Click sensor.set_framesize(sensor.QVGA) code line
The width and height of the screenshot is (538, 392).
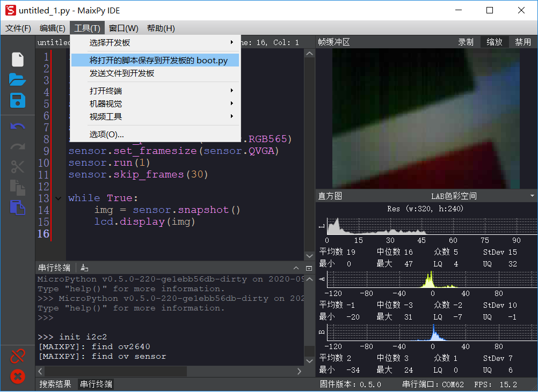(x=173, y=151)
